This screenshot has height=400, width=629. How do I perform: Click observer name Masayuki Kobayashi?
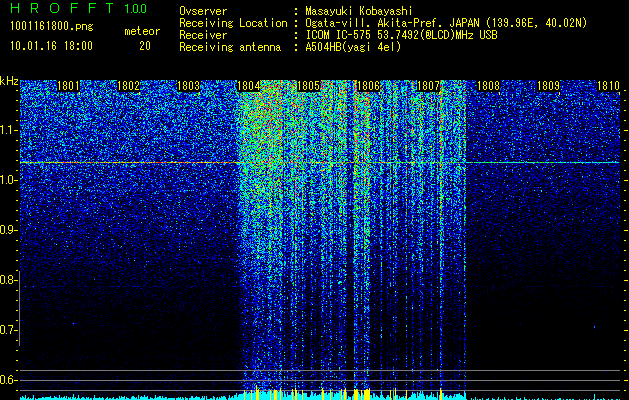(359, 11)
